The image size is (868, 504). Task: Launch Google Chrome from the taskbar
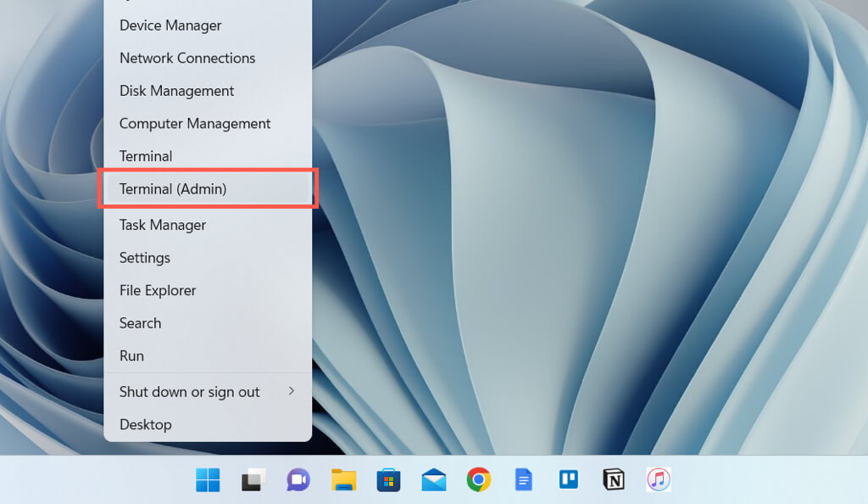click(479, 479)
